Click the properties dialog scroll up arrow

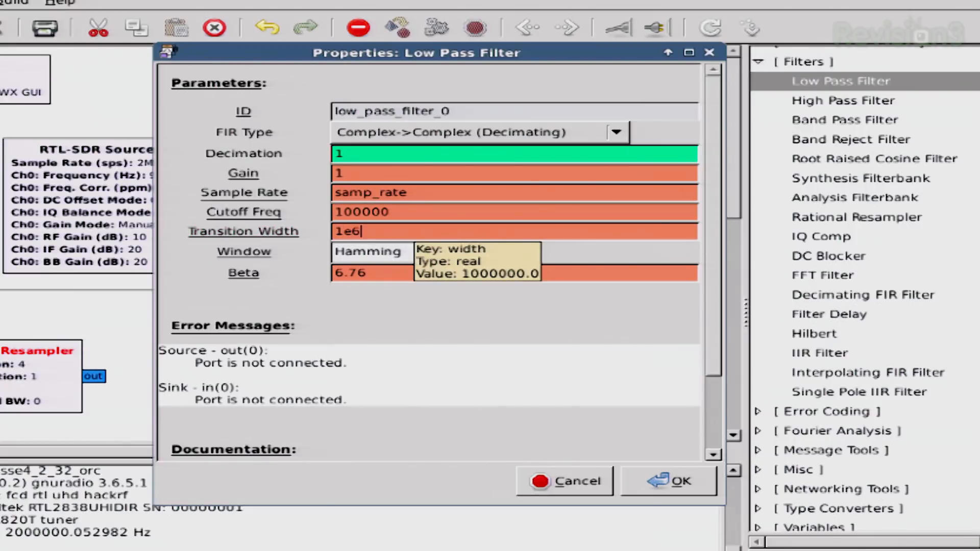point(713,69)
